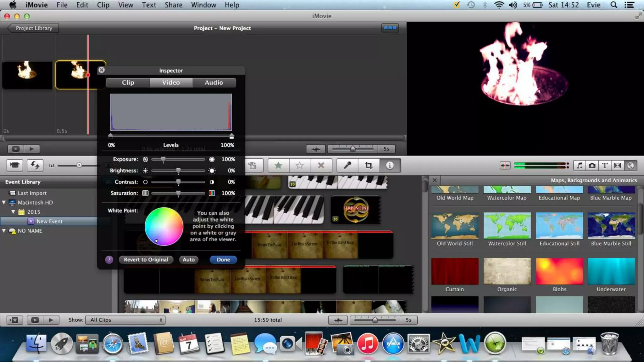Select the crop and rotate tool
Screen dimensions: 644x362
point(369,165)
